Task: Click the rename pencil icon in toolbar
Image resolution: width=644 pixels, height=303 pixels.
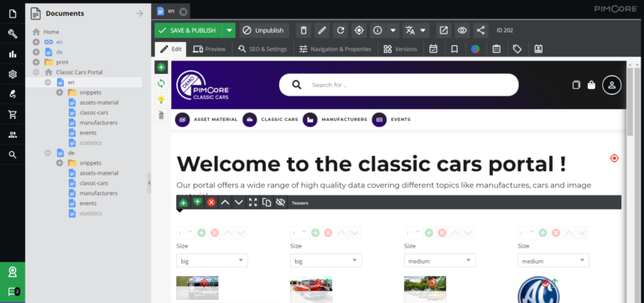Action: 322,30
